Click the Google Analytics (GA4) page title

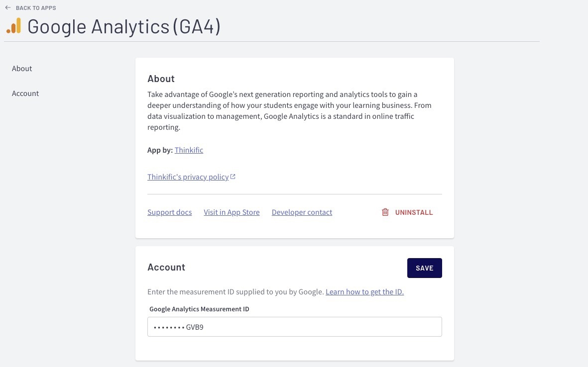pos(124,26)
